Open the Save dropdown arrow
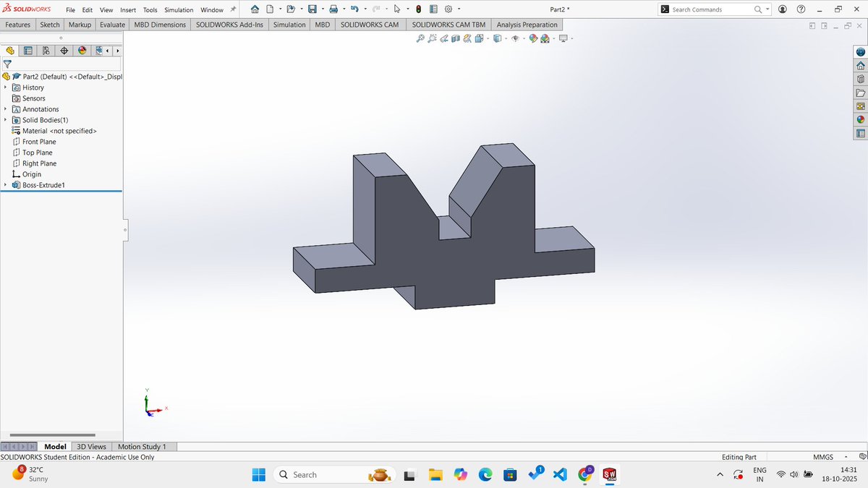Screen dimensions: 868x488 [x=322, y=9]
